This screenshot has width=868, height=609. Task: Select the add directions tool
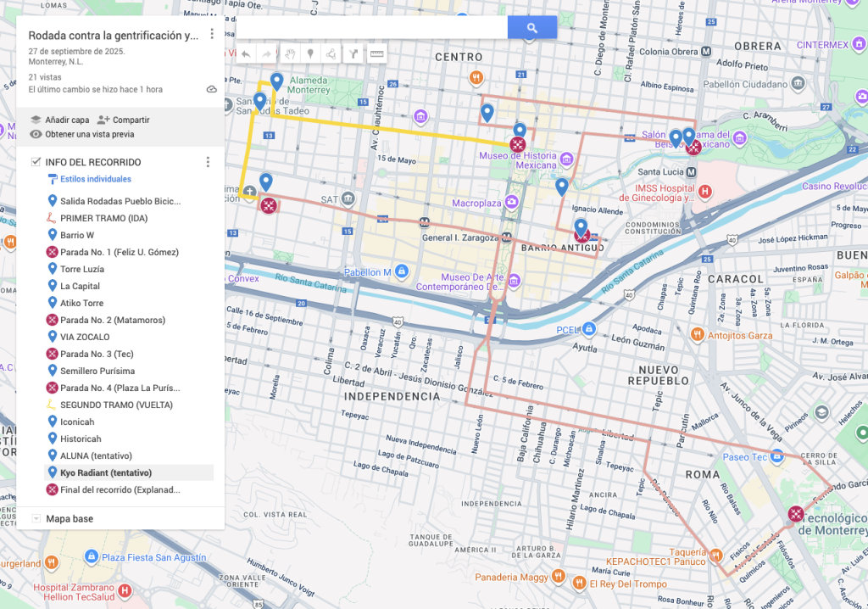(353, 54)
